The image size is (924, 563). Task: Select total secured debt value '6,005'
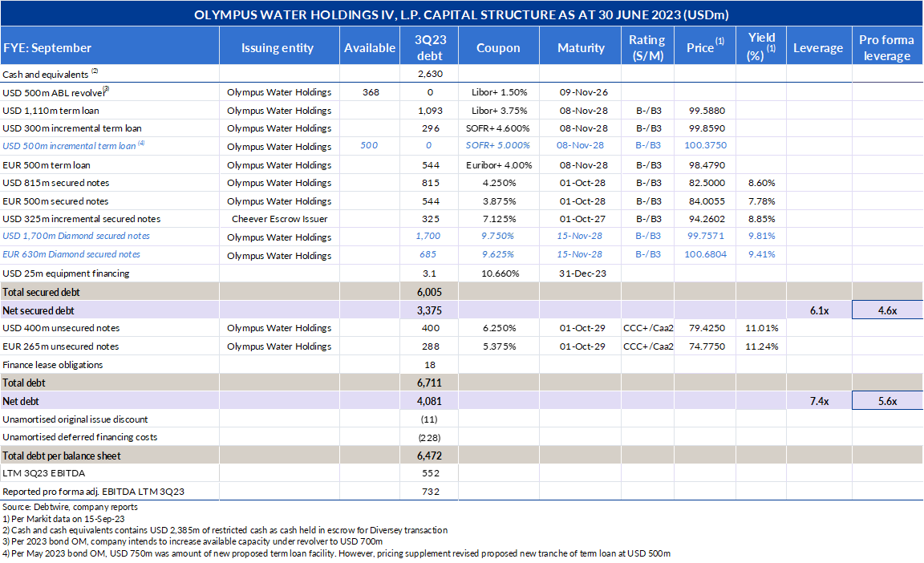pos(430,292)
